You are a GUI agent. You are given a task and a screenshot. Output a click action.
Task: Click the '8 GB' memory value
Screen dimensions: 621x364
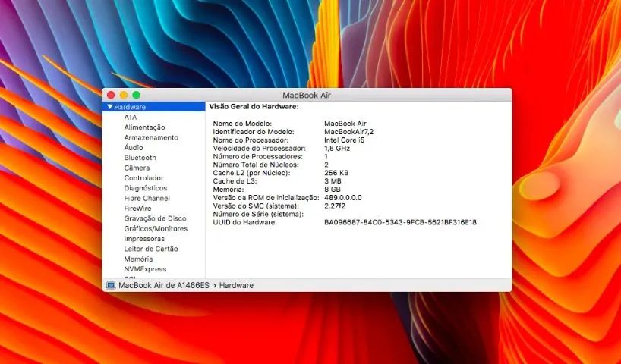point(333,190)
